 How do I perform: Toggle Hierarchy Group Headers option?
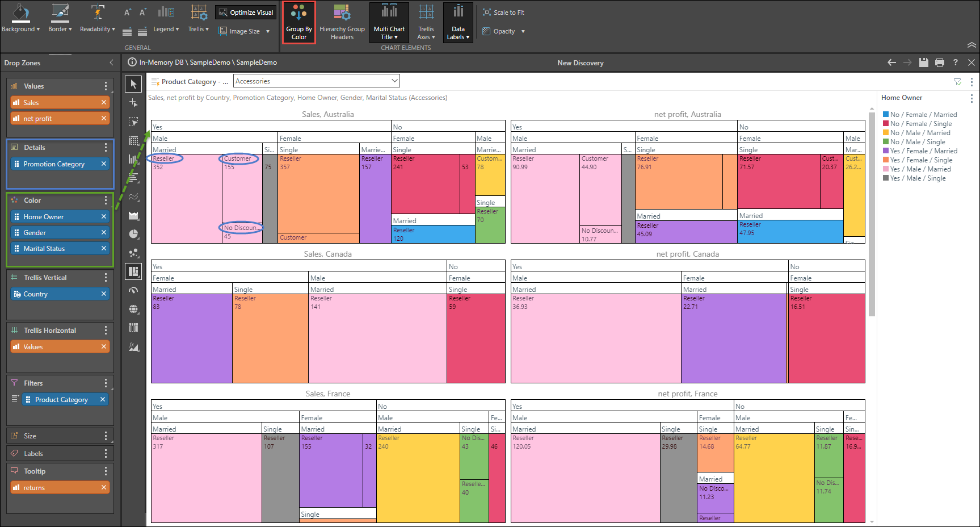(x=342, y=23)
